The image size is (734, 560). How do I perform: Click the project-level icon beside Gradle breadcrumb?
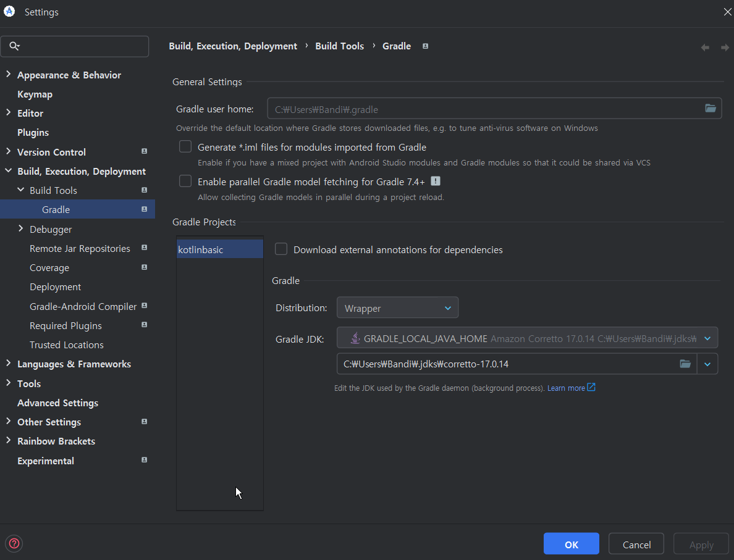pyautogui.click(x=425, y=46)
